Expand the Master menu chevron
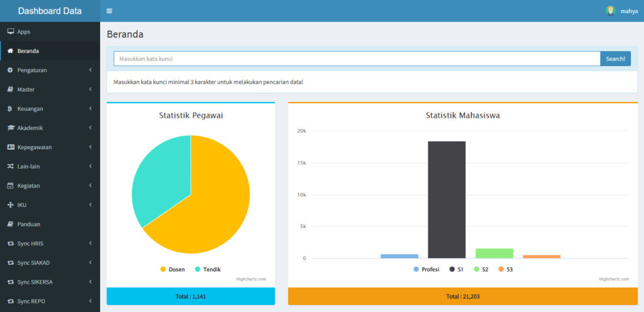The image size is (644, 312). pos(91,89)
